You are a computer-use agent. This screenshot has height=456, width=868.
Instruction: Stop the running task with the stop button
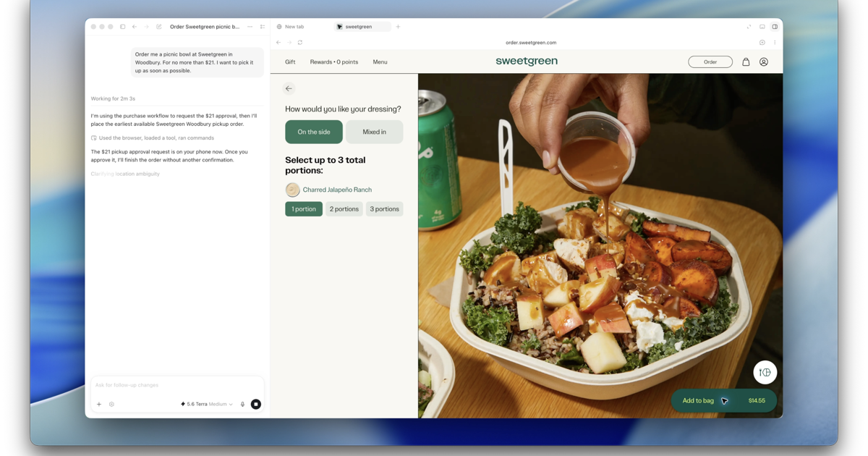click(256, 405)
